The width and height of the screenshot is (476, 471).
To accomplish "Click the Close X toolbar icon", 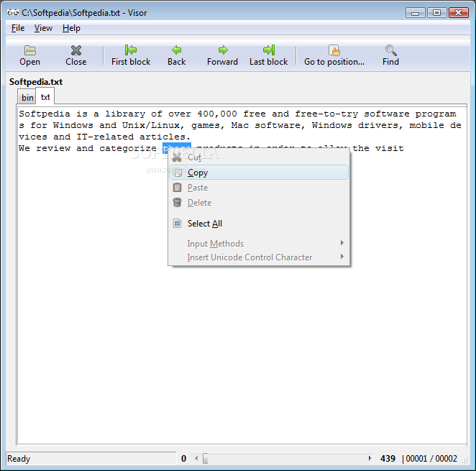I will click(76, 51).
